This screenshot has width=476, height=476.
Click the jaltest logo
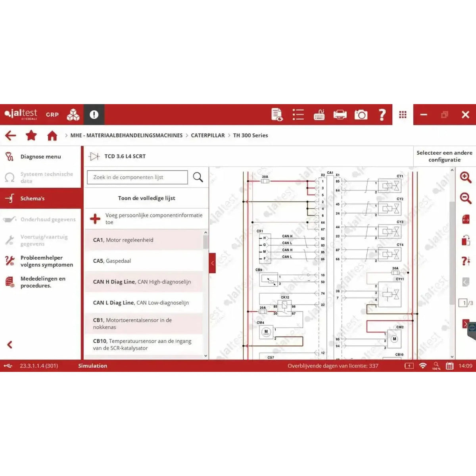click(x=21, y=114)
